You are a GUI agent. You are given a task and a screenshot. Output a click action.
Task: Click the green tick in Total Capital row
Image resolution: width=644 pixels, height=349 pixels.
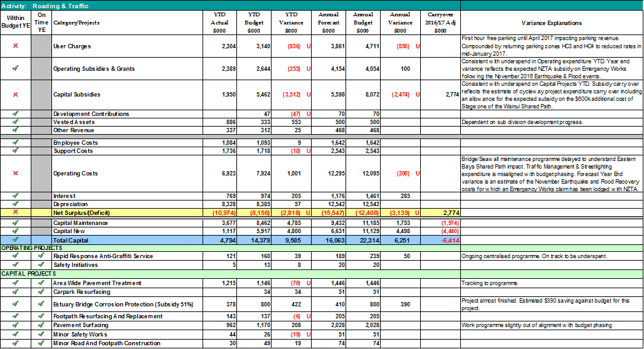click(15, 240)
